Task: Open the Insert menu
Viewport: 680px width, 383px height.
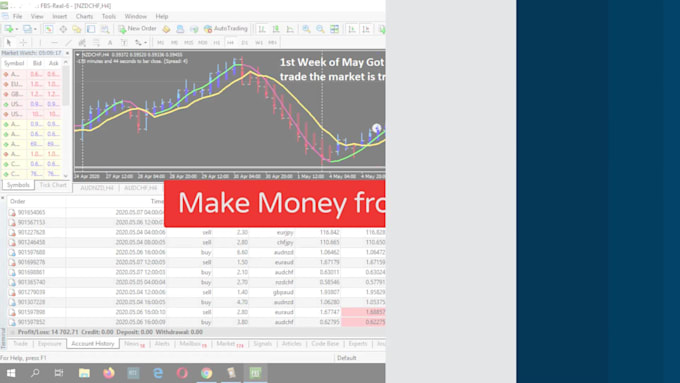Action: [59, 16]
